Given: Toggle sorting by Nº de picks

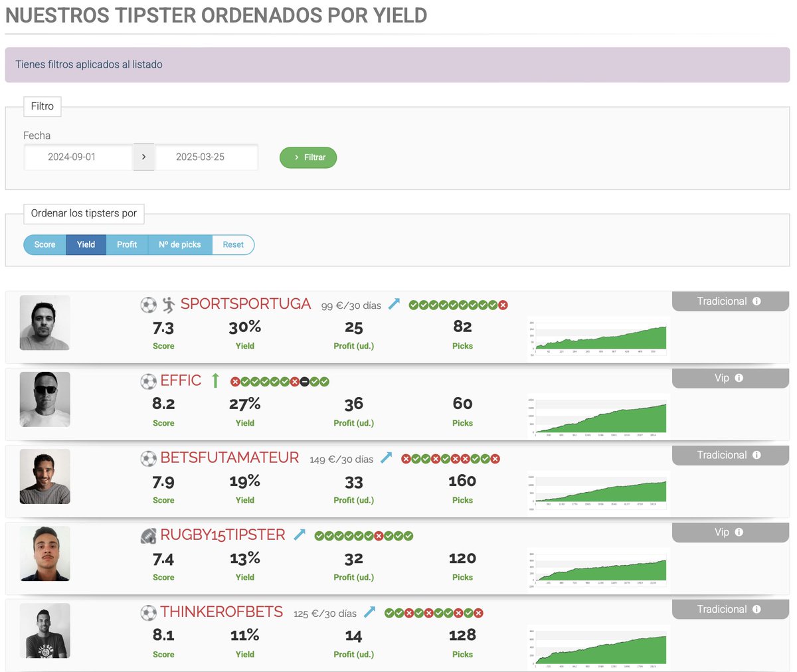Looking at the screenshot, I should click(179, 244).
